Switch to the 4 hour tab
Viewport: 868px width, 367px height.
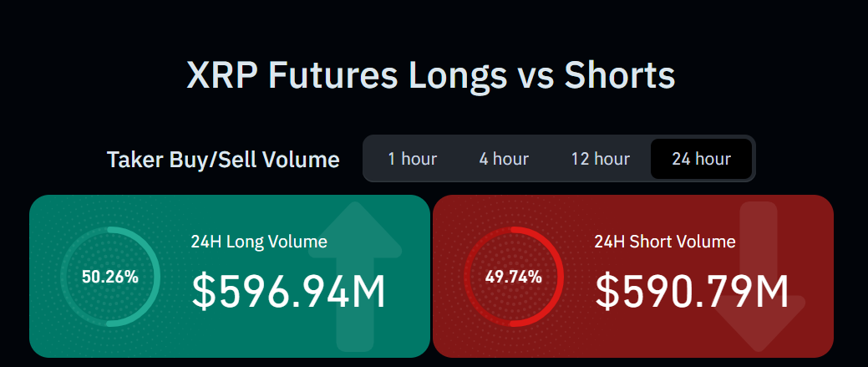pyautogui.click(x=504, y=159)
